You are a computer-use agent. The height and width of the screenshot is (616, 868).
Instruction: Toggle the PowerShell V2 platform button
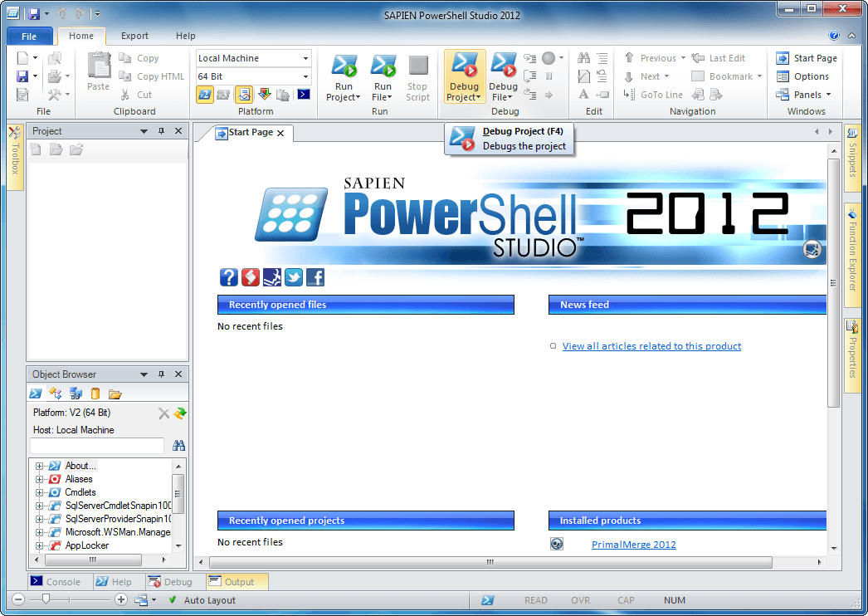[x=205, y=95]
